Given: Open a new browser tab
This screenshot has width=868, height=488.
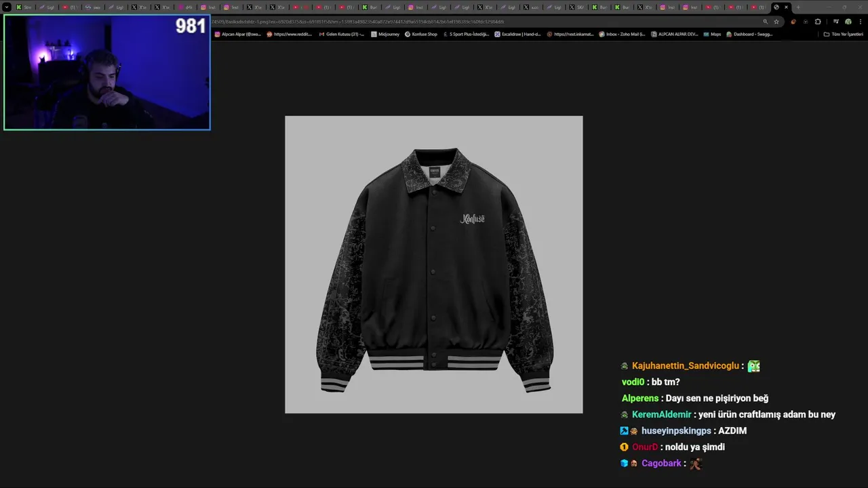Looking at the screenshot, I should [x=798, y=7].
